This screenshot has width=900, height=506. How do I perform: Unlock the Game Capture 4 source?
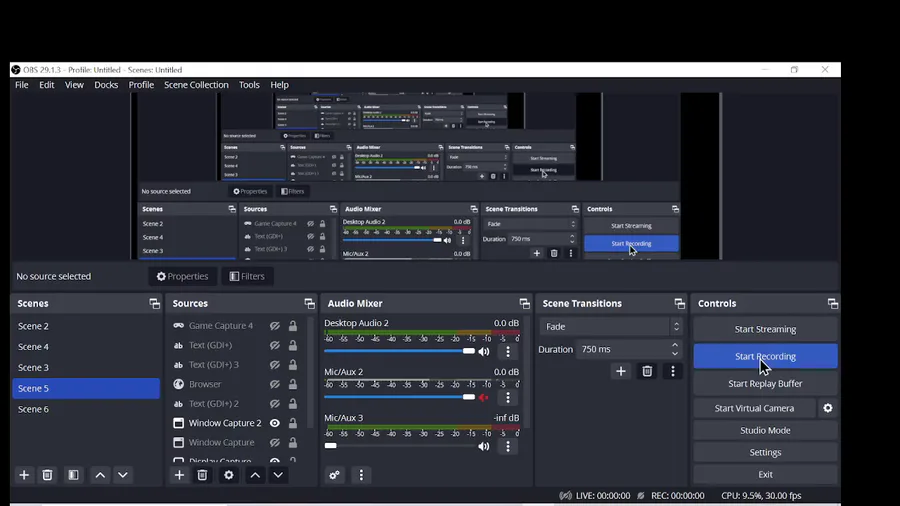tap(293, 326)
